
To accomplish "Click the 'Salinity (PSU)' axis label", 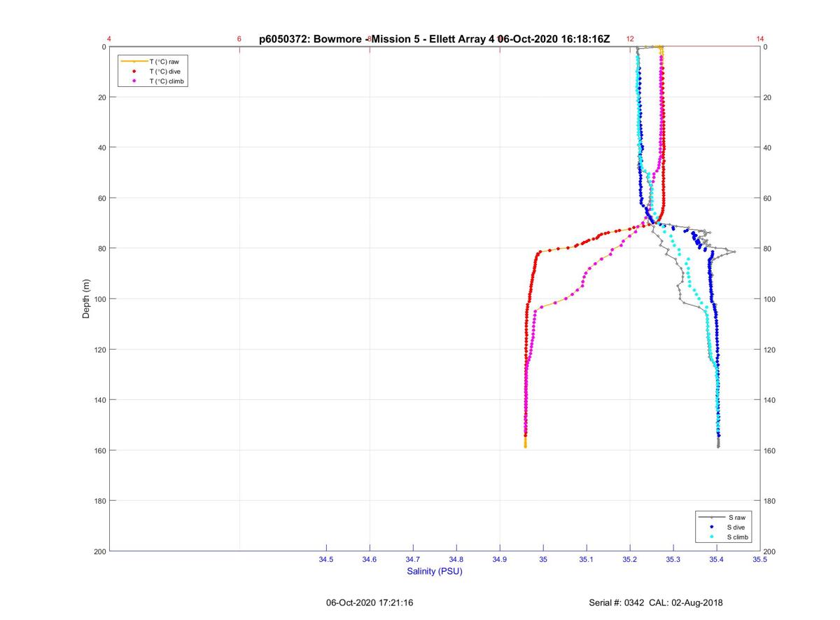I will click(435, 572).
